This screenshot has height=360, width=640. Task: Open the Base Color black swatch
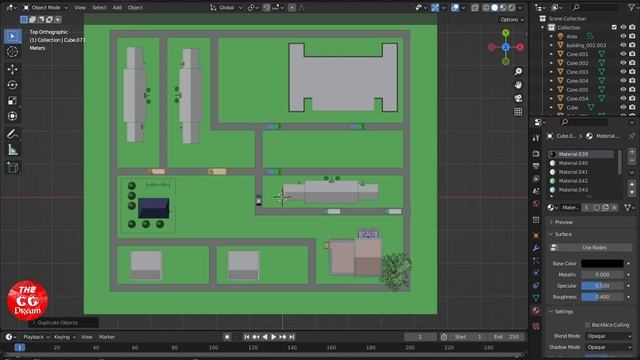[602, 264]
